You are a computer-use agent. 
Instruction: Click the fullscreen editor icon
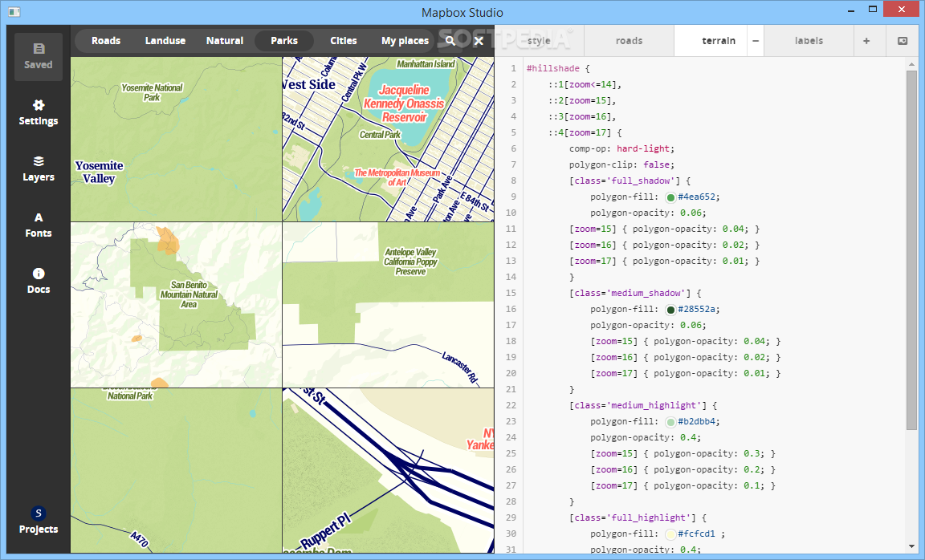tap(902, 41)
